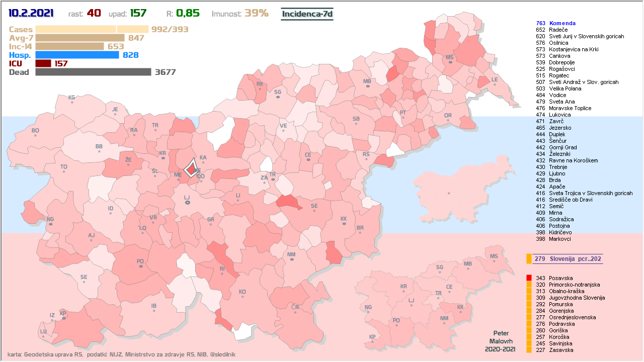Select the Kranj (KR) marker on main map
The width and height of the screenshot is (644, 362).
[163, 158]
